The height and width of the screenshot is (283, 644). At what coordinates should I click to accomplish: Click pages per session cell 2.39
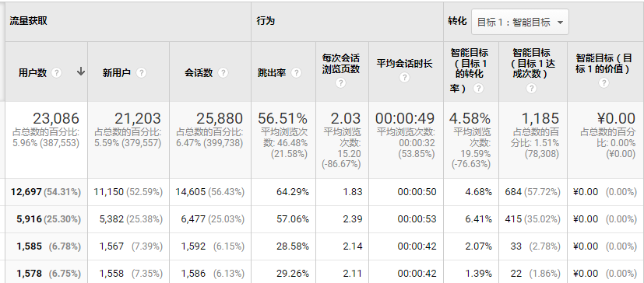click(x=353, y=219)
